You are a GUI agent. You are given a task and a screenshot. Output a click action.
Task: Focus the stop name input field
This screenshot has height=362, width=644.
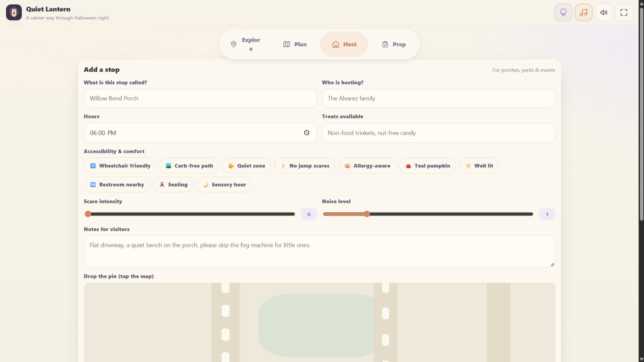pyautogui.click(x=200, y=98)
